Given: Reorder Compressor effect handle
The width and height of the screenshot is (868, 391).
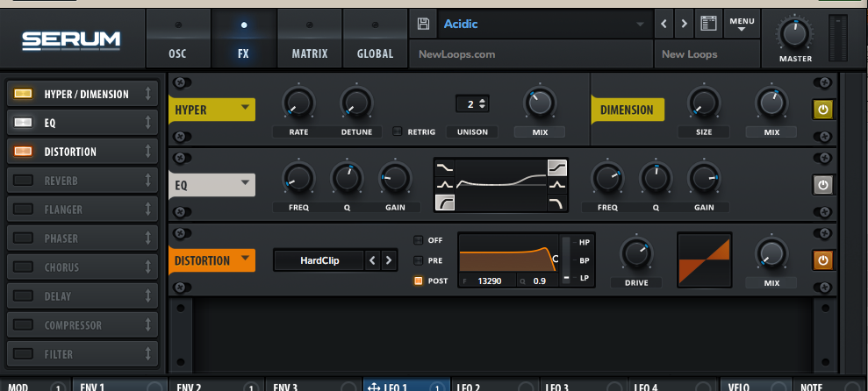Looking at the screenshot, I should [x=147, y=325].
